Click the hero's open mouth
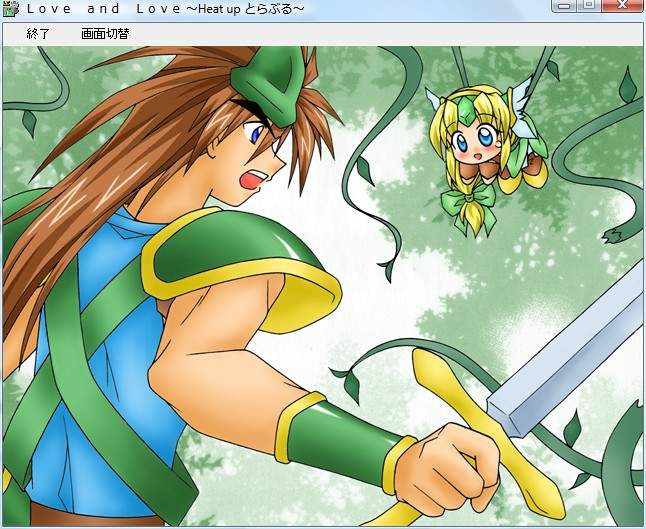The image size is (646, 529). [255, 179]
